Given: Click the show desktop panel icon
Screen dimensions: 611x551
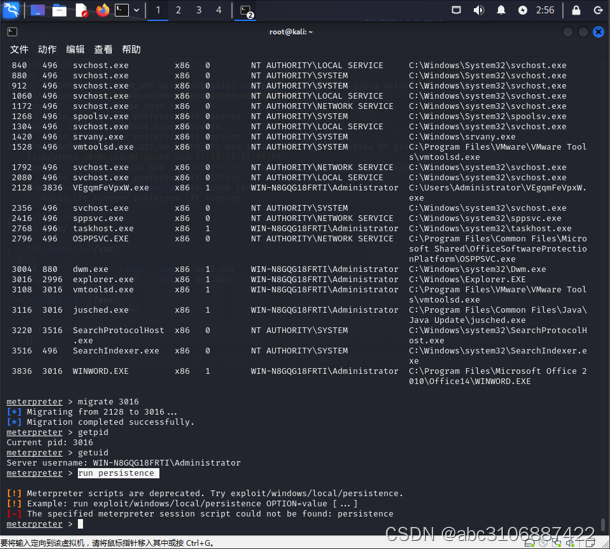Looking at the screenshot, I should 37,10.
